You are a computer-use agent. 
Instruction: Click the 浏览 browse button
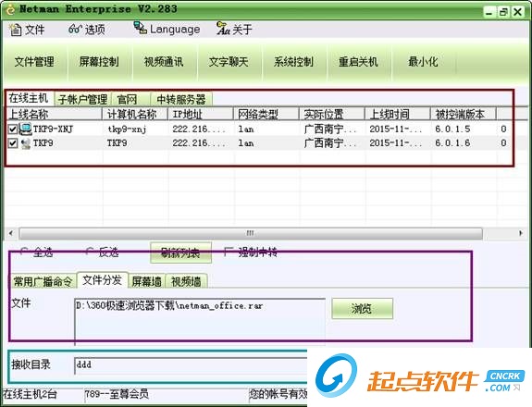[362, 309]
